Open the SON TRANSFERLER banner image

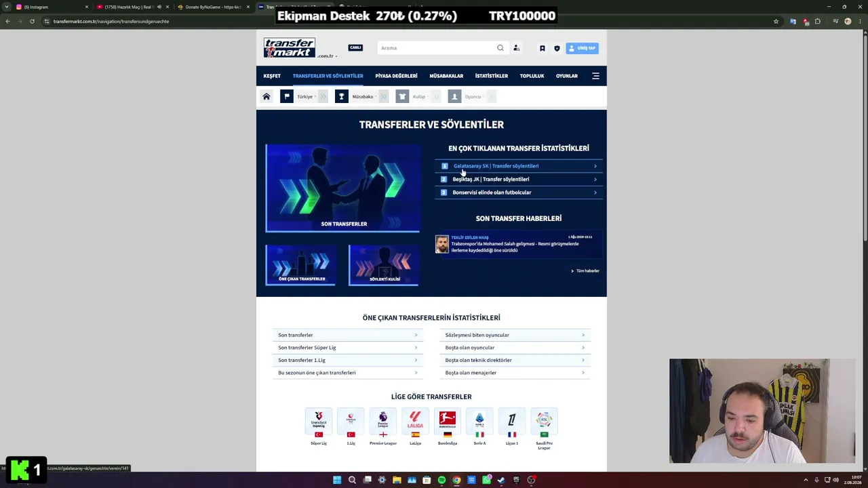[x=342, y=188]
